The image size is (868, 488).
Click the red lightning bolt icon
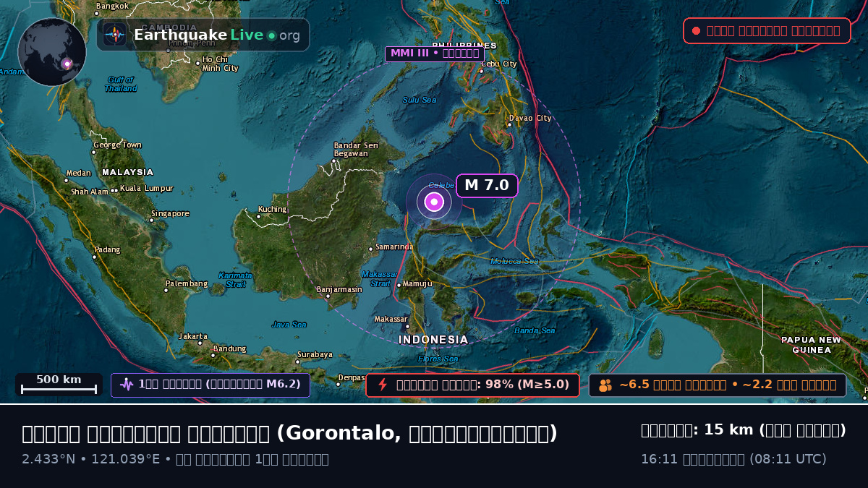[383, 385]
